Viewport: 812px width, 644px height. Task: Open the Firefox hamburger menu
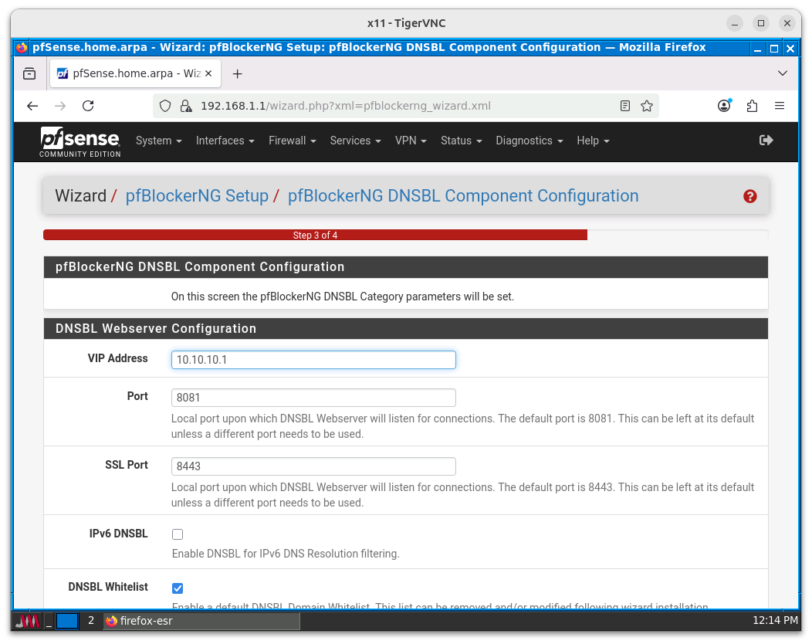pos(780,107)
